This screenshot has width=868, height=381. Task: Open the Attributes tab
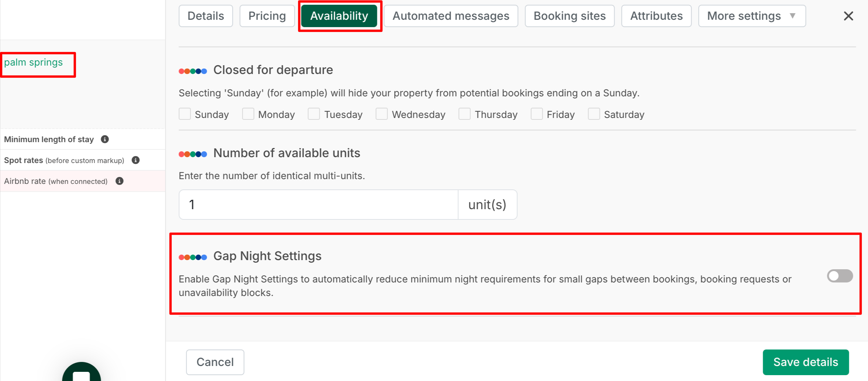pyautogui.click(x=656, y=16)
